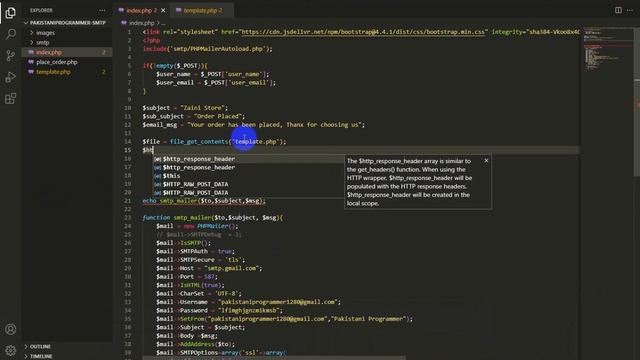Click the $subject "Zaini Store" line

click(x=185, y=108)
